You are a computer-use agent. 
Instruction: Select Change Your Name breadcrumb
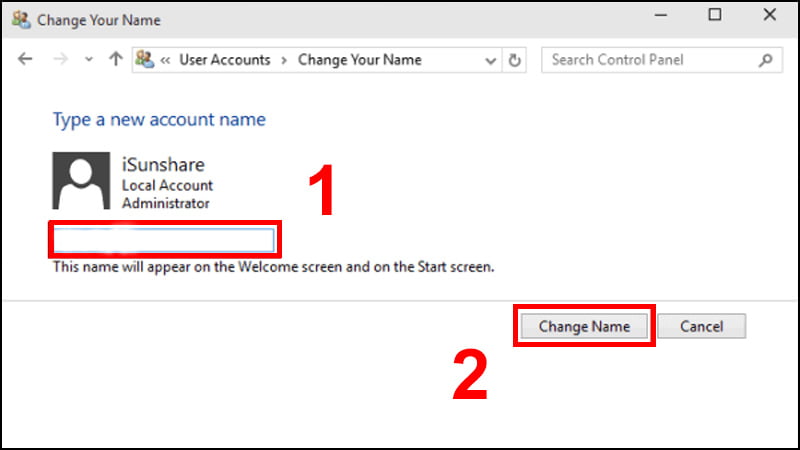tap(360, 60)
